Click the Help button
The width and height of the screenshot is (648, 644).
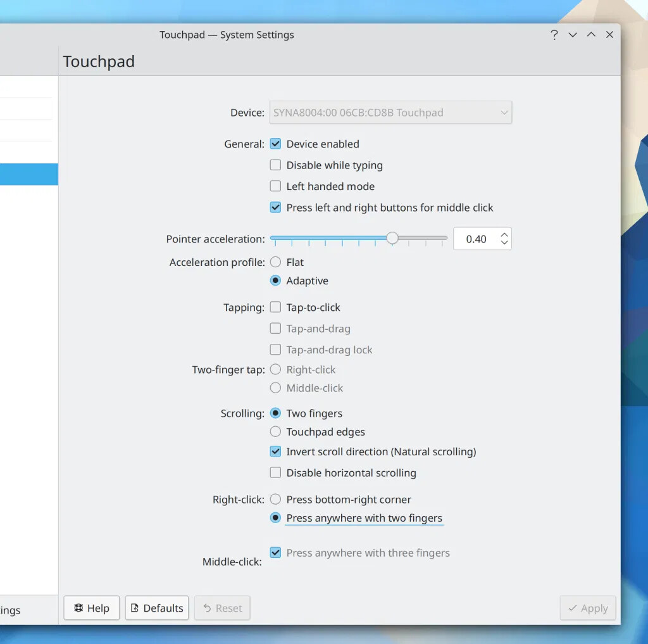91,608
